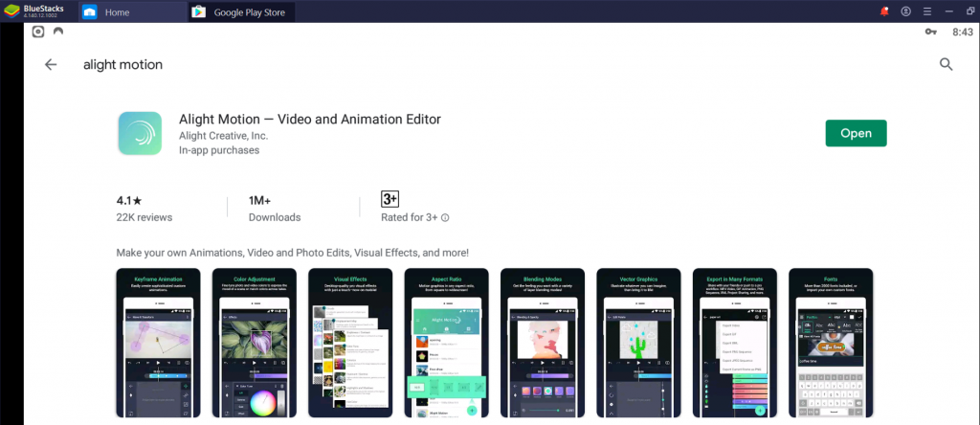Go back with the left arrow
The height and width of the screenshot is (425, 980).
[x=51, y=64]
